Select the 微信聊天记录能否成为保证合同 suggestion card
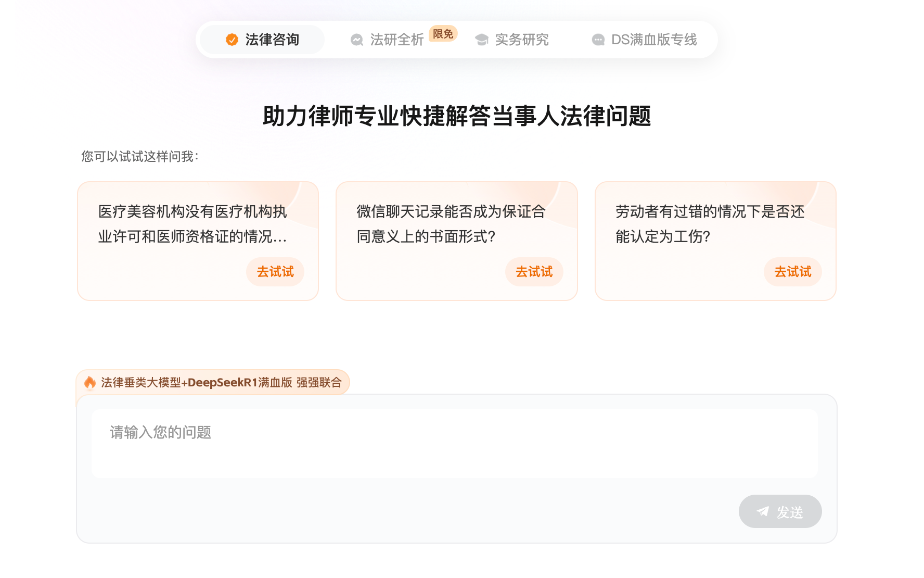 [457, 241]
